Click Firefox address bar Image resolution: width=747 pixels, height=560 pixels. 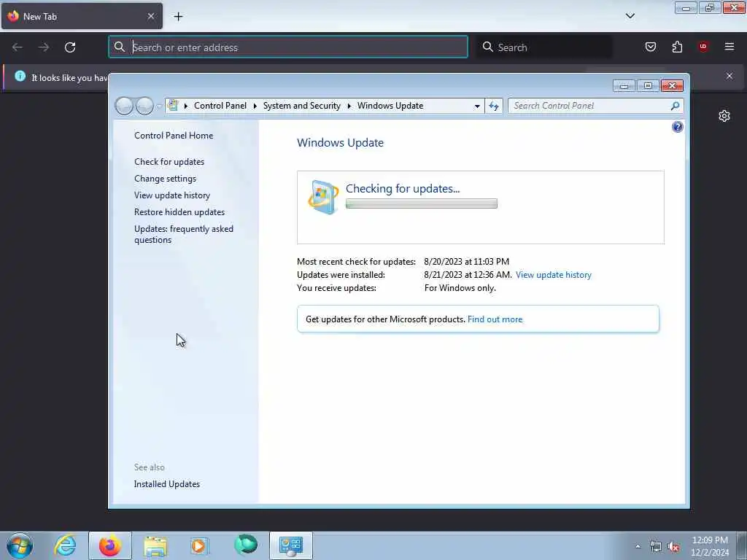pos(288,47)
